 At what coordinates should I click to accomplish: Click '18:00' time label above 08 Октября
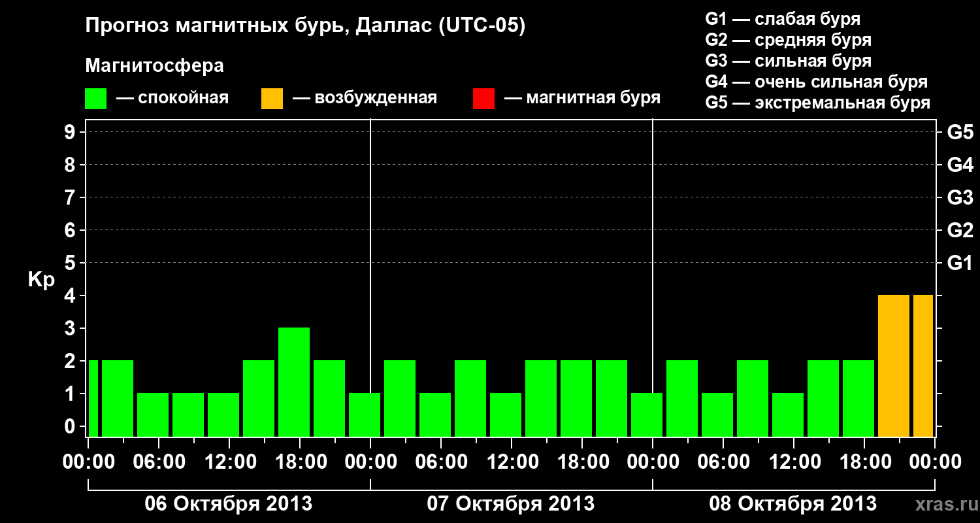click(x=864, y=462)
